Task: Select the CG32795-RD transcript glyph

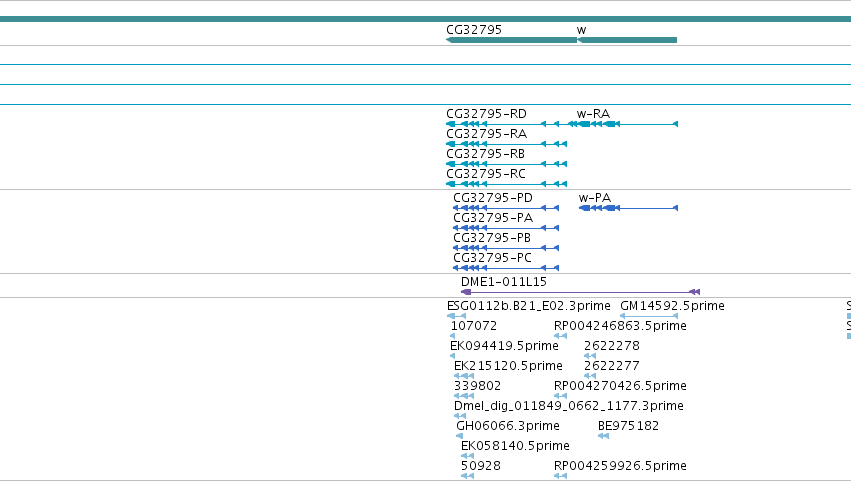Action: click(x=503, y=124)
